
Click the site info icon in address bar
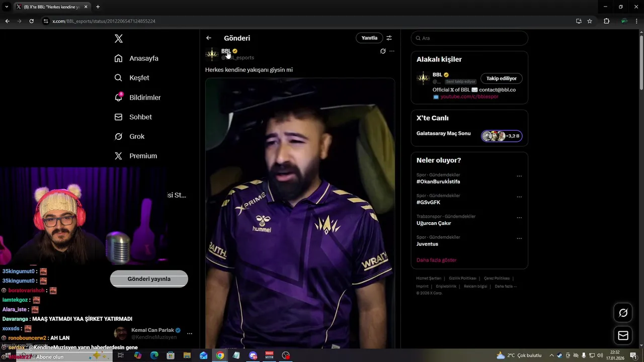[46, 21]
